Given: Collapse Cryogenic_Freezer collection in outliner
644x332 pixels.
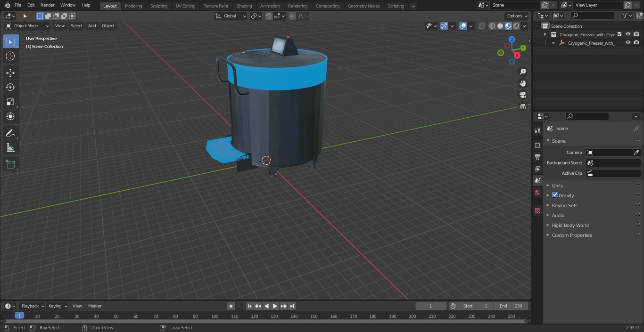Looking at the screenshot, I should [x=545, y=34].
